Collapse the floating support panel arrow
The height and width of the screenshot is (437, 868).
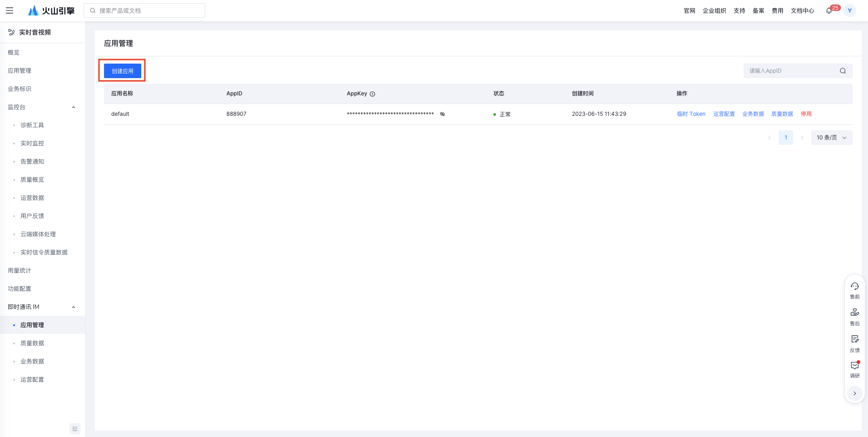(855, 393)
